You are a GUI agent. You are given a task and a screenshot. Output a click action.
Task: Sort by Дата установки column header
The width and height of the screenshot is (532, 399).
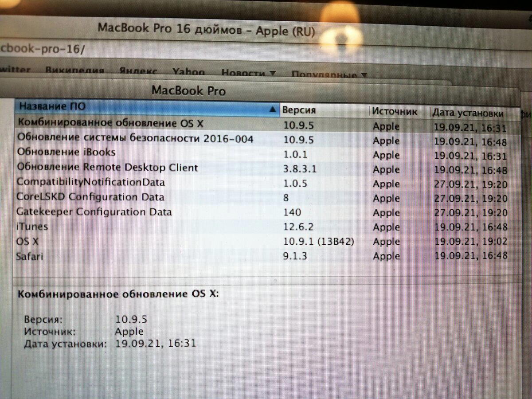point(468,113)
